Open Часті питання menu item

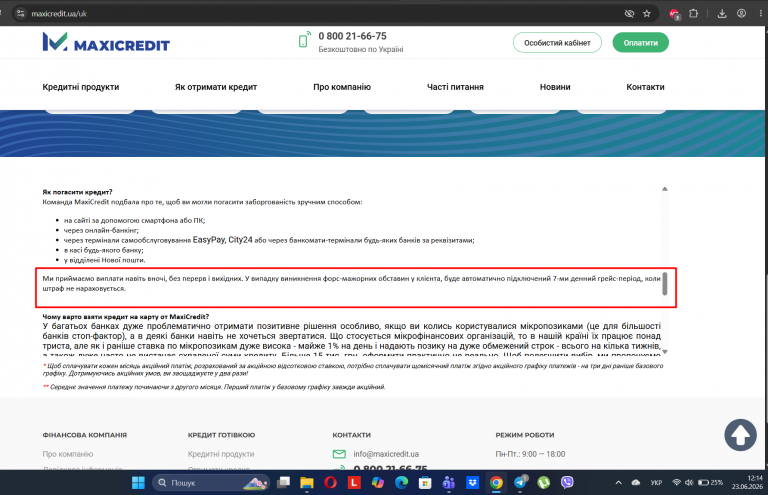pos(455,87)
